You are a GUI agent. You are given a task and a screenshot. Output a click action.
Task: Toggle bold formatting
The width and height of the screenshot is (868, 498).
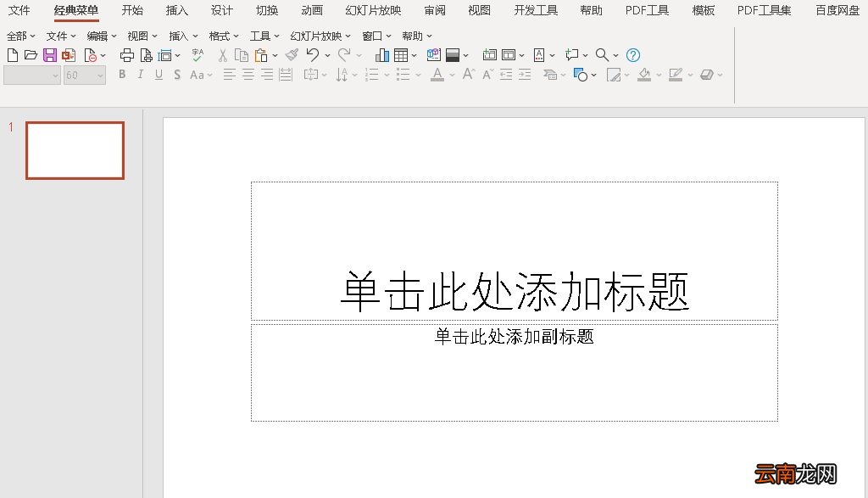(x=122, y=75)
